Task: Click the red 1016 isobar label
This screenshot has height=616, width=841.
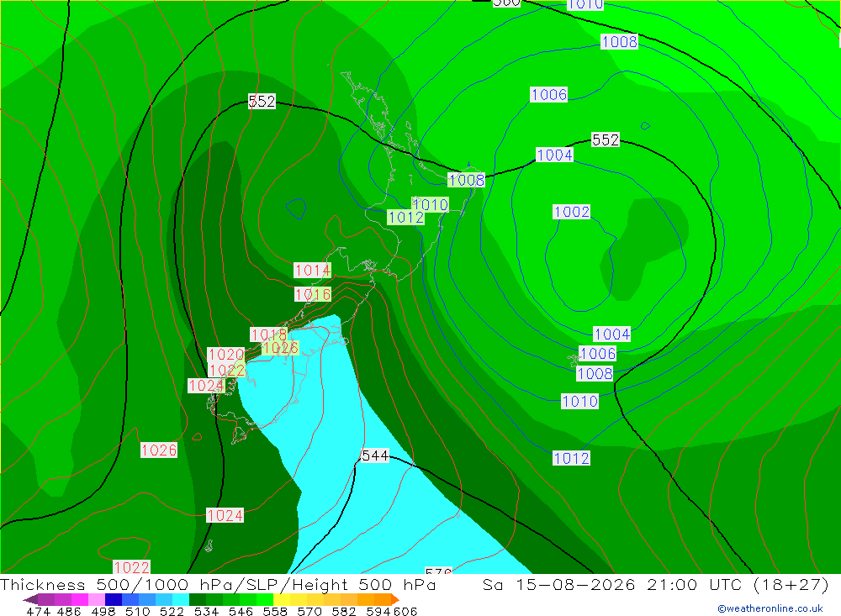Action: (x=313, y=294)
